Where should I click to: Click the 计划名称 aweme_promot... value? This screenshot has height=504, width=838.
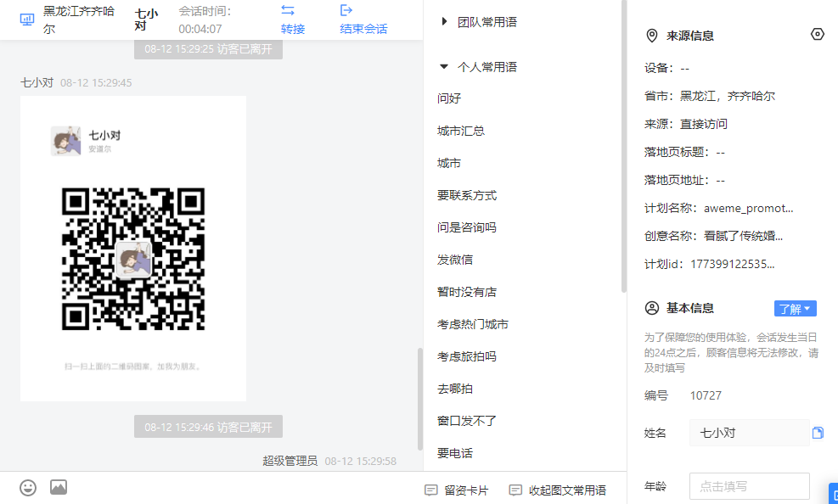pyautogui.click(x=748, y=208)
